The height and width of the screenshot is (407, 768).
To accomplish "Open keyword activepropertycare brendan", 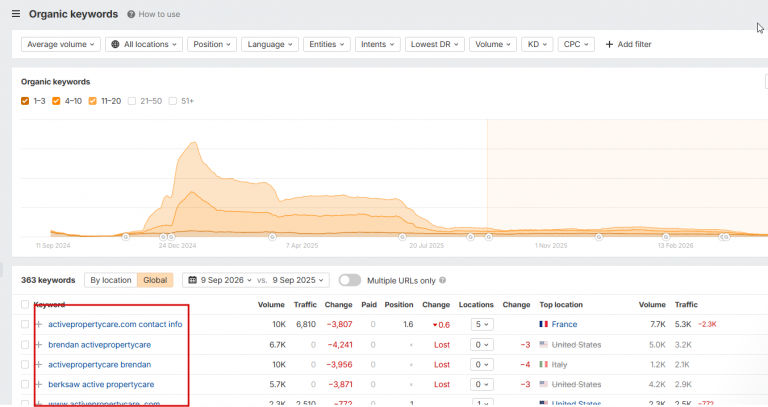I will (99, 364).
